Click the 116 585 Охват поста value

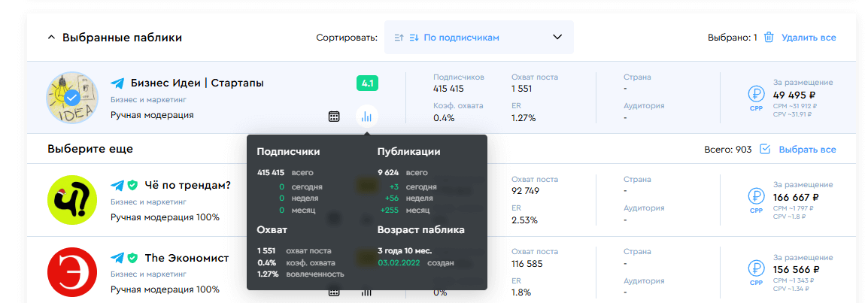[x=527, y=264]
